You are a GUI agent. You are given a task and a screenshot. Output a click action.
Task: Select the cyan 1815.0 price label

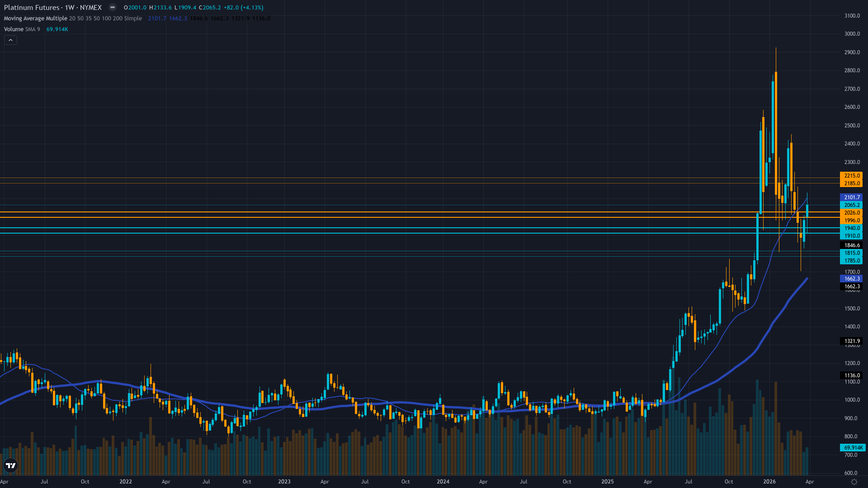(851, 253)
